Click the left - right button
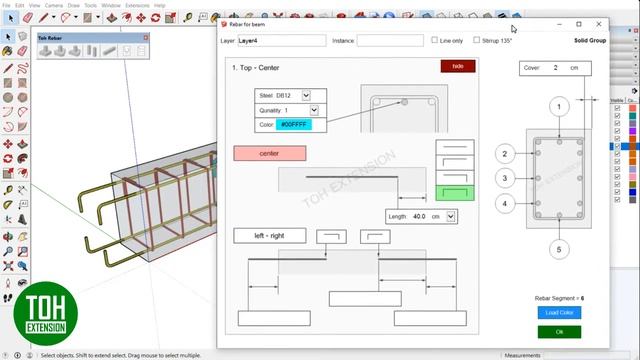The image size is (640, 360). [x=270, y=236]
